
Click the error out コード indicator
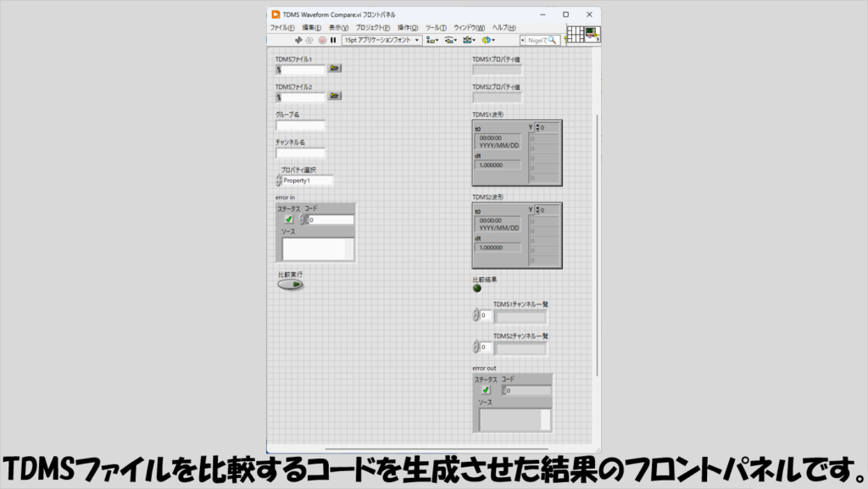click(527, 391)
